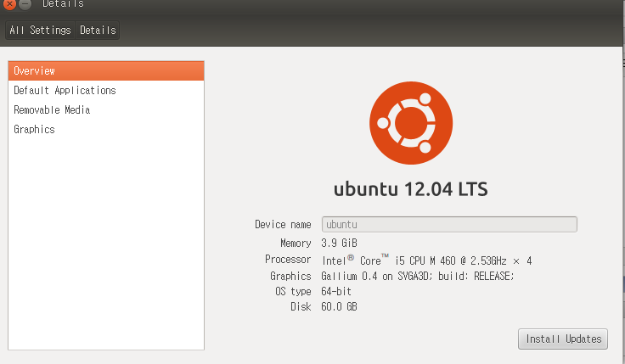Click the Ubuntu logo icon
The image size is (625, 364).
(x=411, y=123)
